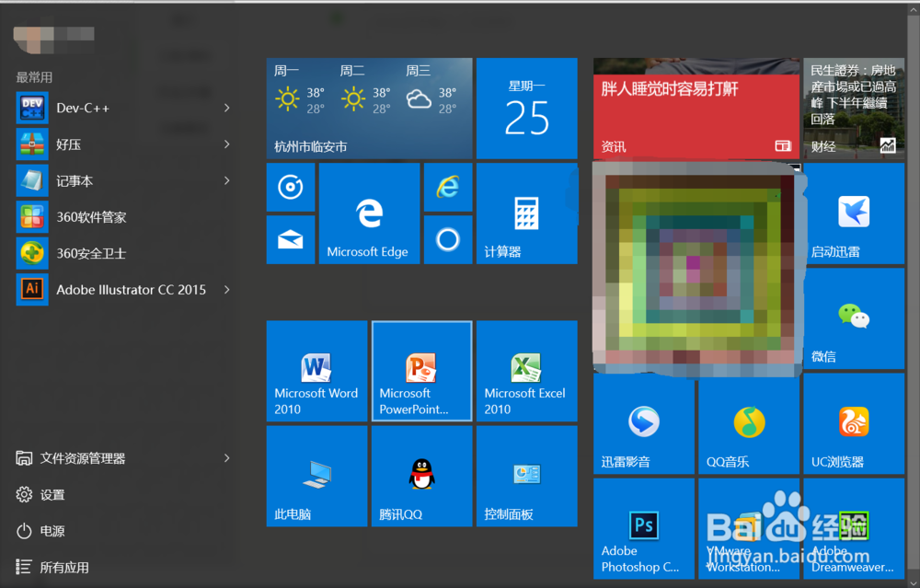Launch 腾讯QQ tile
The image size is (920, 588).
point(422,477)
